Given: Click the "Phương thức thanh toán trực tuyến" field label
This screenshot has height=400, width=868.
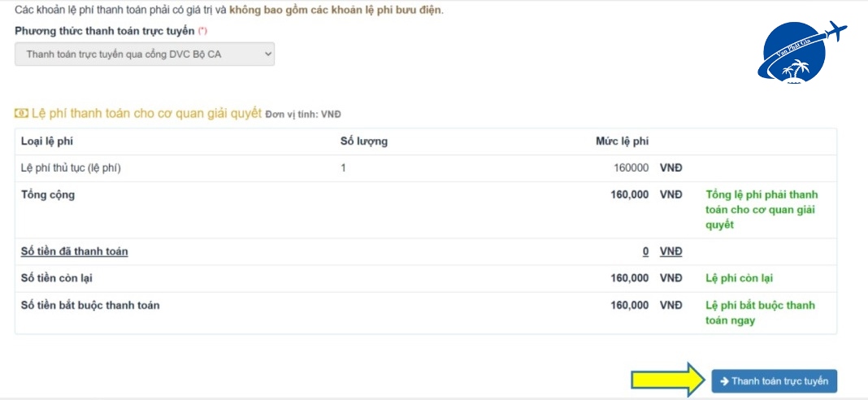Looking at the screenshot, I should click(105, 32).
